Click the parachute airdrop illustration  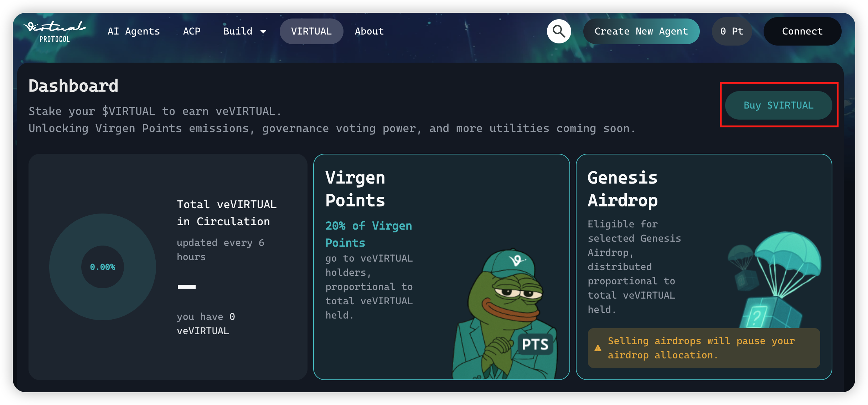pyautogui.click(x=774, y=280)
